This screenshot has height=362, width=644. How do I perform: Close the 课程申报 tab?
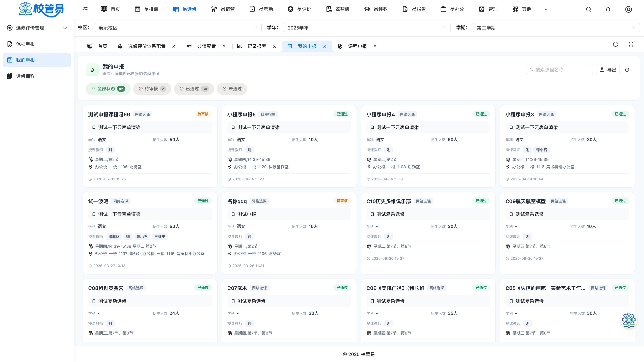[x=375, y=46]
